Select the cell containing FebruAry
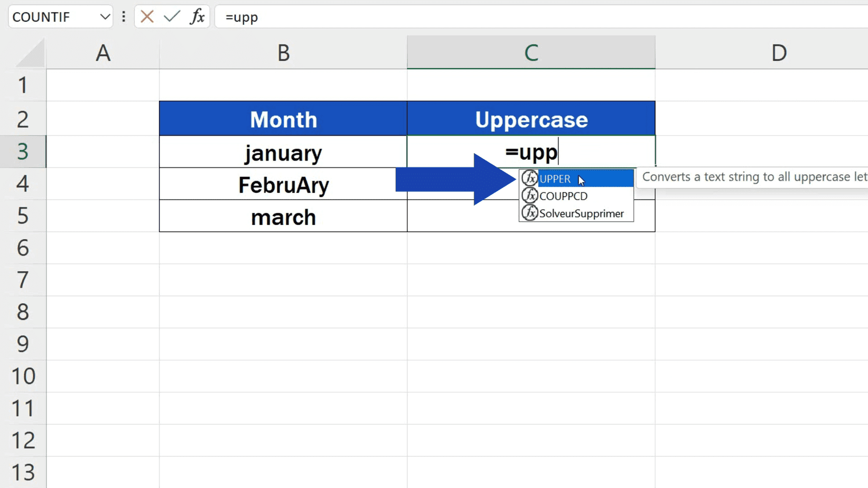 [x=283, y=184]
